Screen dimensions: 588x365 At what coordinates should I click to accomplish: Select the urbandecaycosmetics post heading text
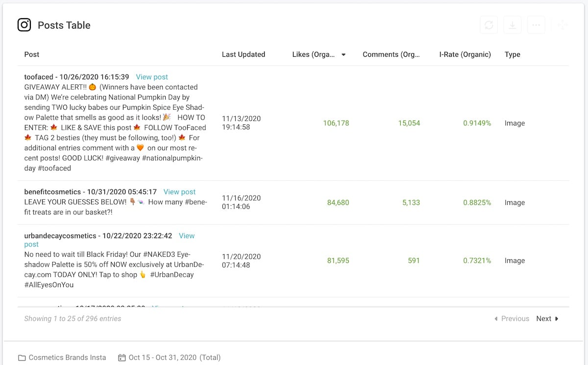[x=98, y=236]
